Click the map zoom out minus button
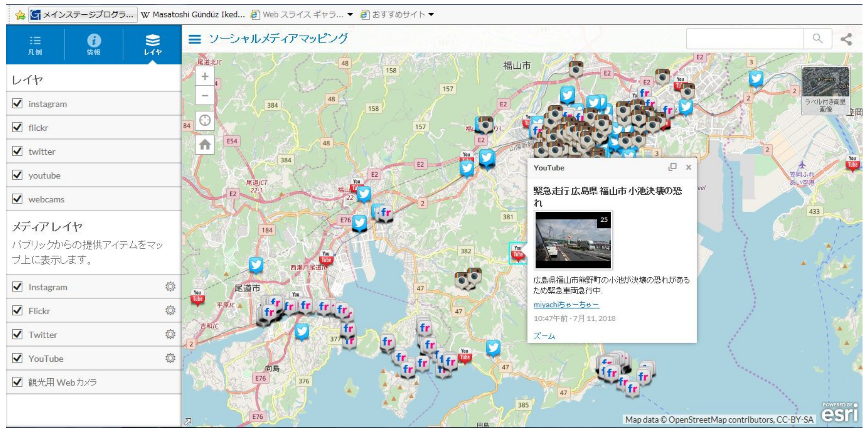 point(205,96)
